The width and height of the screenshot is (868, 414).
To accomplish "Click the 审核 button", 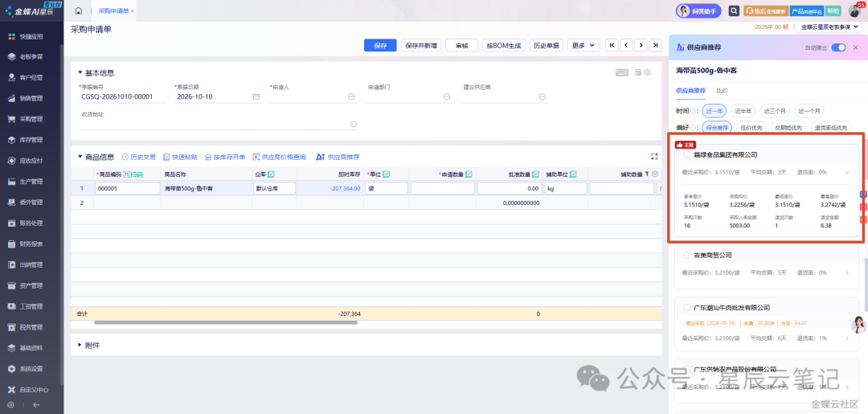I will click(461, 45).
